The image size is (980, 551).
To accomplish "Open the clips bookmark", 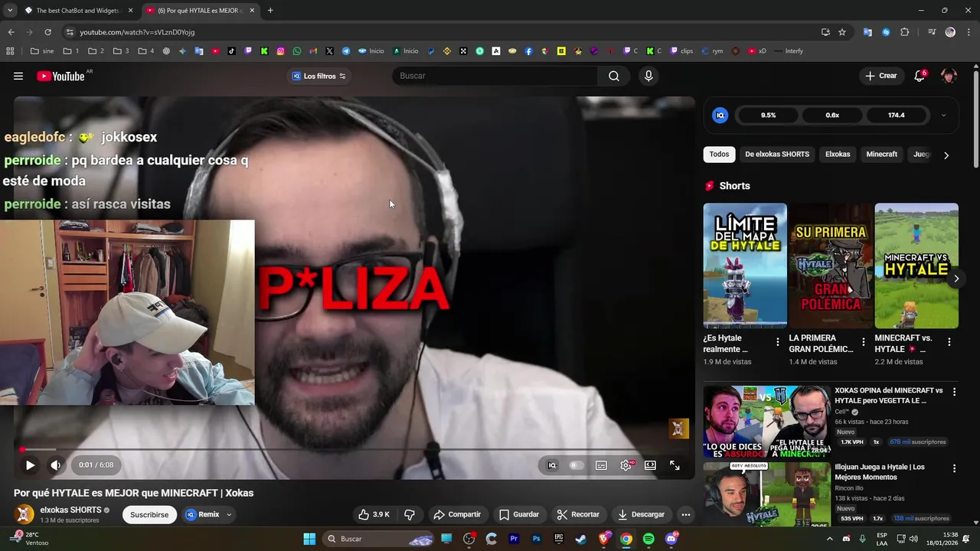I will point(681,51).
